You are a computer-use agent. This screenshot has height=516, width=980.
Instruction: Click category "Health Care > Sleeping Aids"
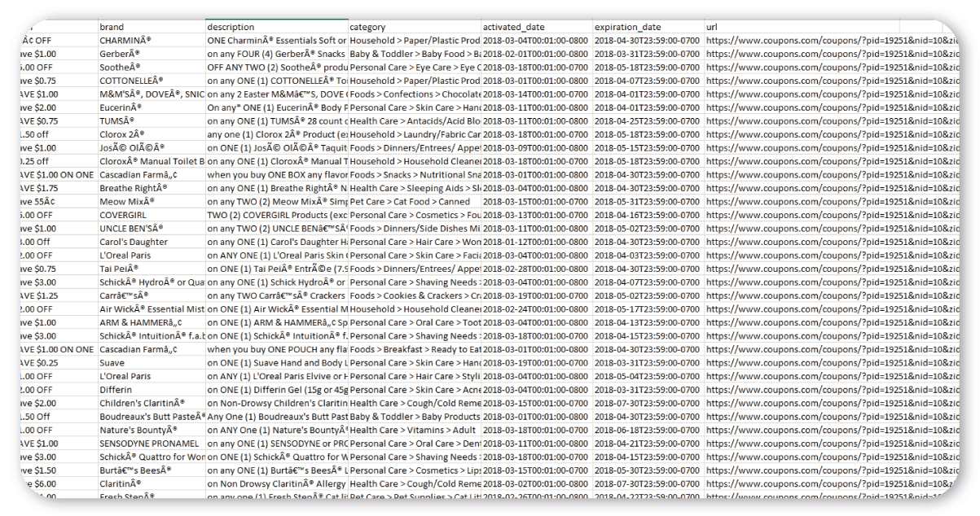(415, 188)
